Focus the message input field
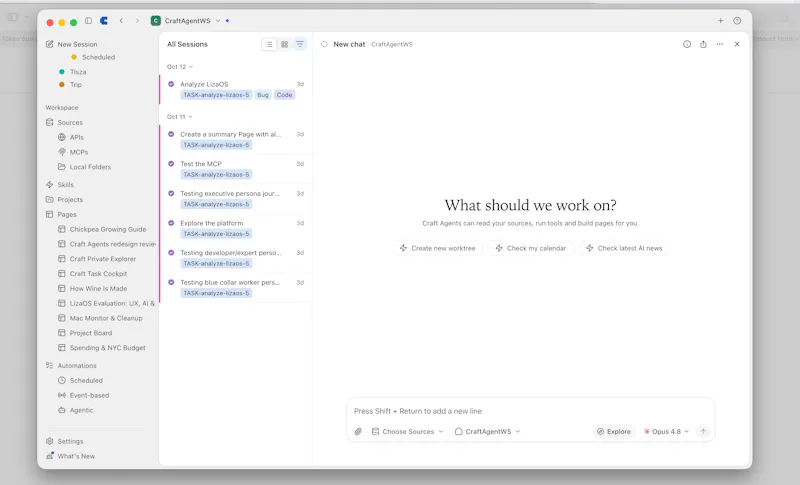 click(x=531, y=411)
